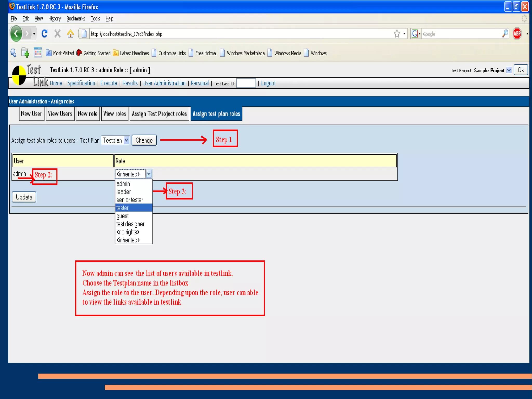Choose guest in the role list

(134, 216)
